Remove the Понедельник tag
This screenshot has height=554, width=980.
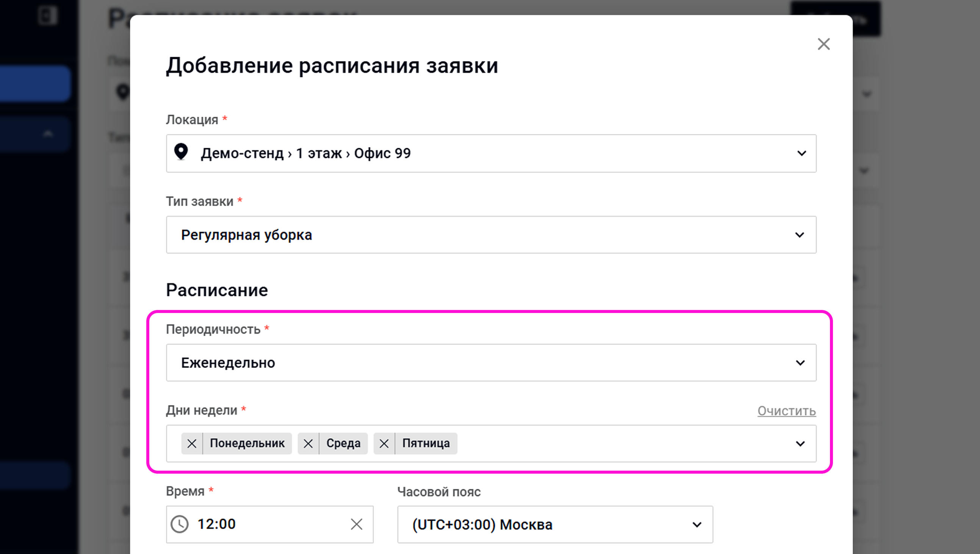192,444
